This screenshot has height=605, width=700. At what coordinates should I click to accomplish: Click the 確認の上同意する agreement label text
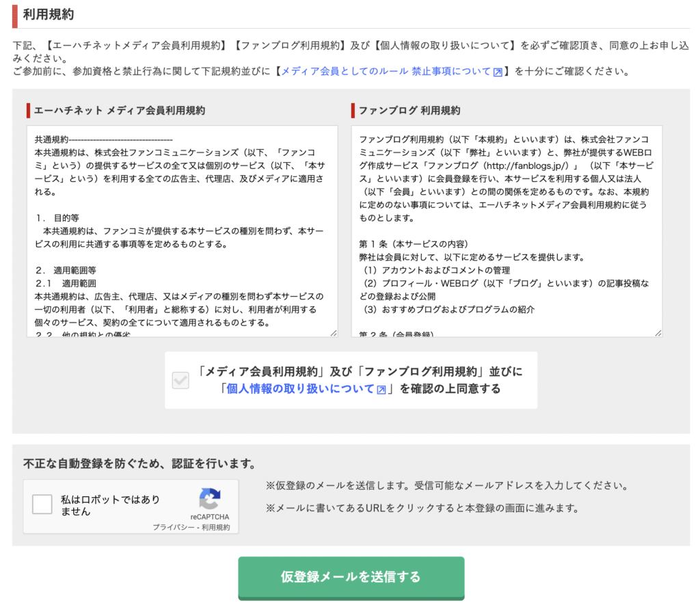[x=450, y=389]
